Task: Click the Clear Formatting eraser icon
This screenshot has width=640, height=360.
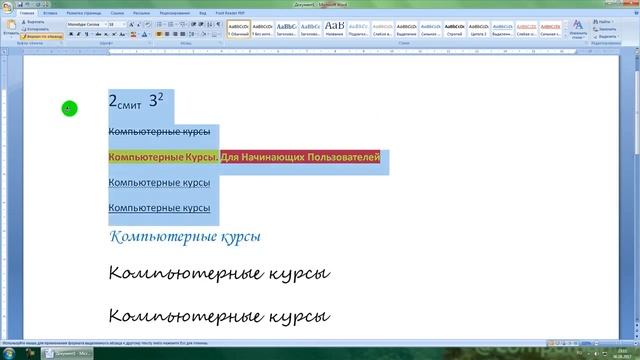Action: pyautogui.click(x=148, y=24)
